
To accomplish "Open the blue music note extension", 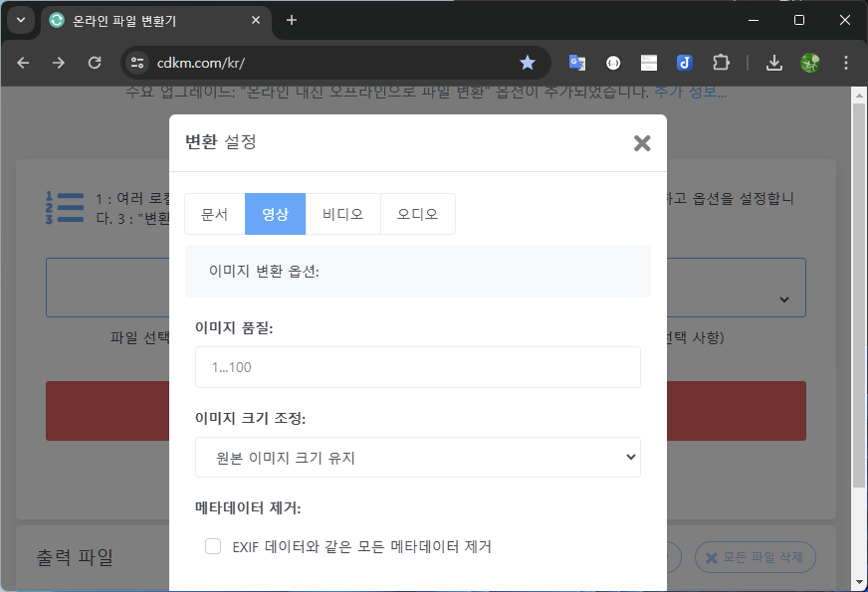I will pos(685,63).
